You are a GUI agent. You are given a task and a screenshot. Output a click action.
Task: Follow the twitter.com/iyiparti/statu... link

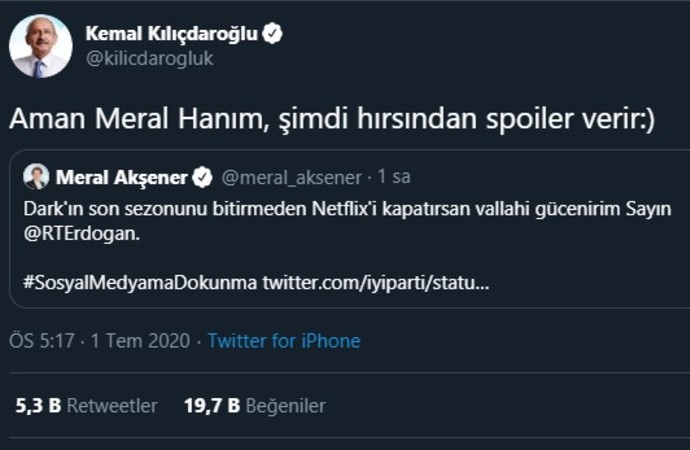tap(376, 283)
